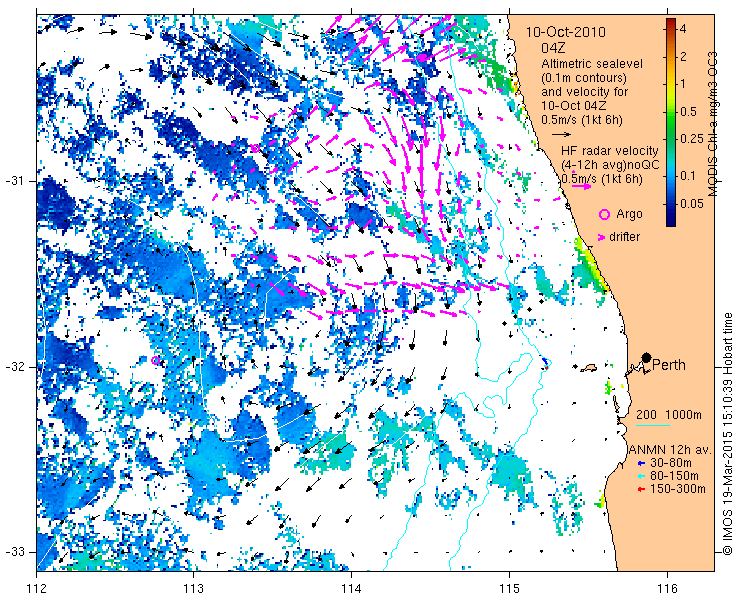
Task: Click the Perth city marker dot
Action: (647, 357)
